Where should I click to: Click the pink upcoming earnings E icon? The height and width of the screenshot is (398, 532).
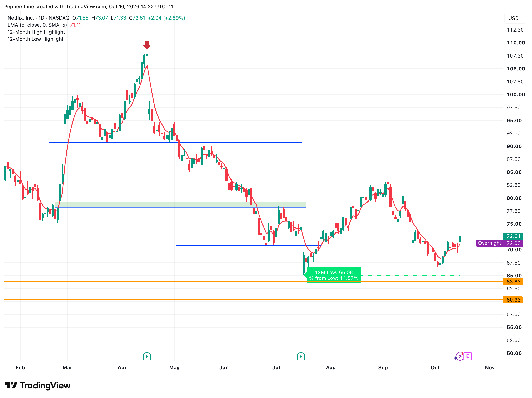467,356
